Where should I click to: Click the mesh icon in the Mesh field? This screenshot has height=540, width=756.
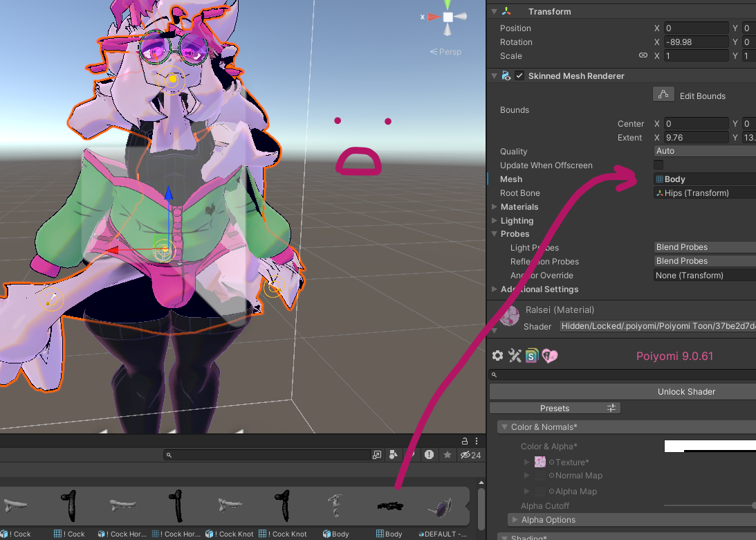pos(659,179)
